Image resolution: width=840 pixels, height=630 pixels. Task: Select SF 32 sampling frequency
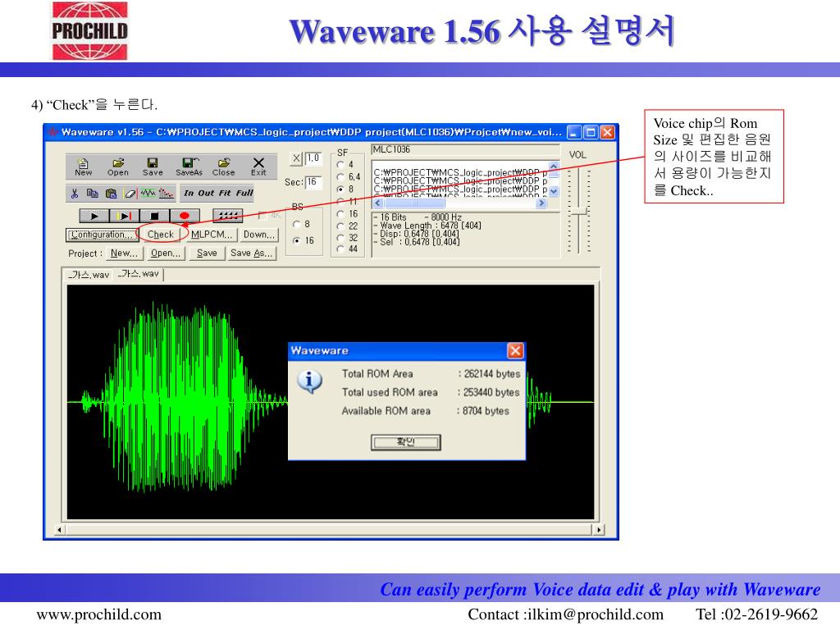[x=340, y=237]
